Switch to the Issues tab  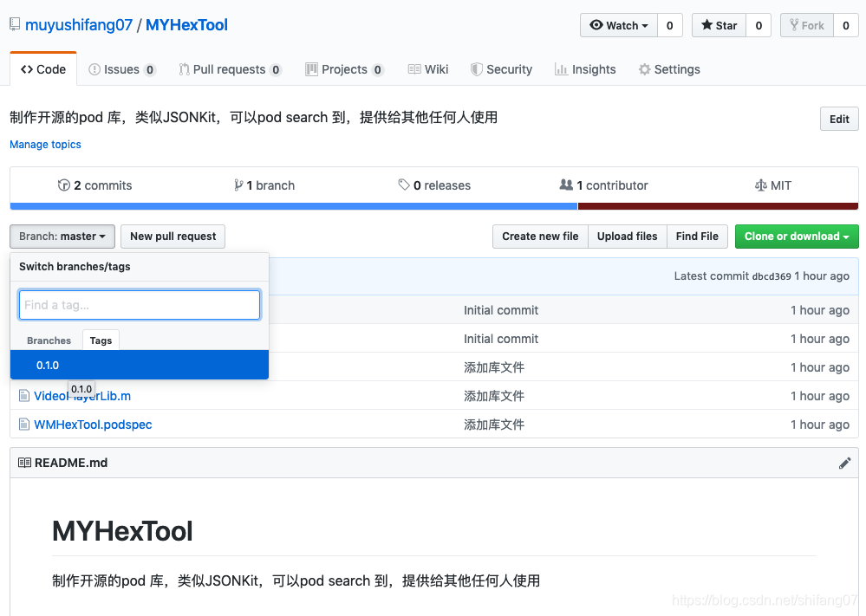point(122,69)
